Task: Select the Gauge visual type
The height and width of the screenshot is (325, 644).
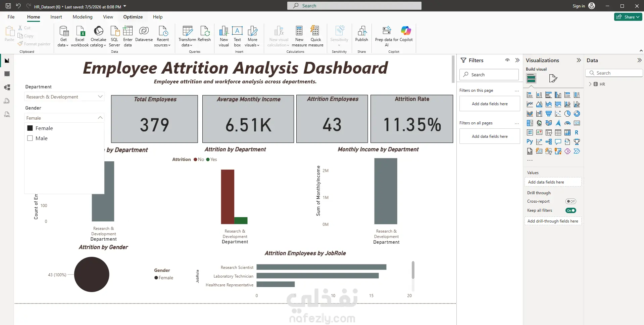Action: (567, 123)
